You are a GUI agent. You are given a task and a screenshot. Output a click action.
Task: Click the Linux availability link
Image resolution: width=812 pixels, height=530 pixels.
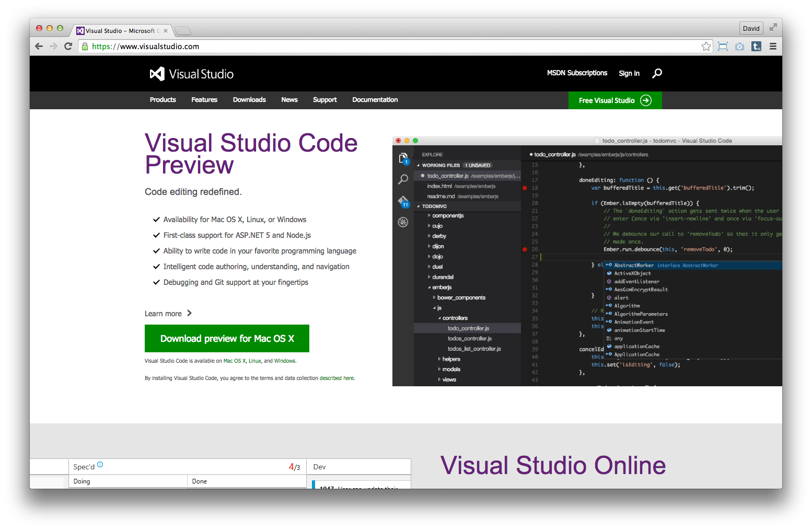point(255,361)
